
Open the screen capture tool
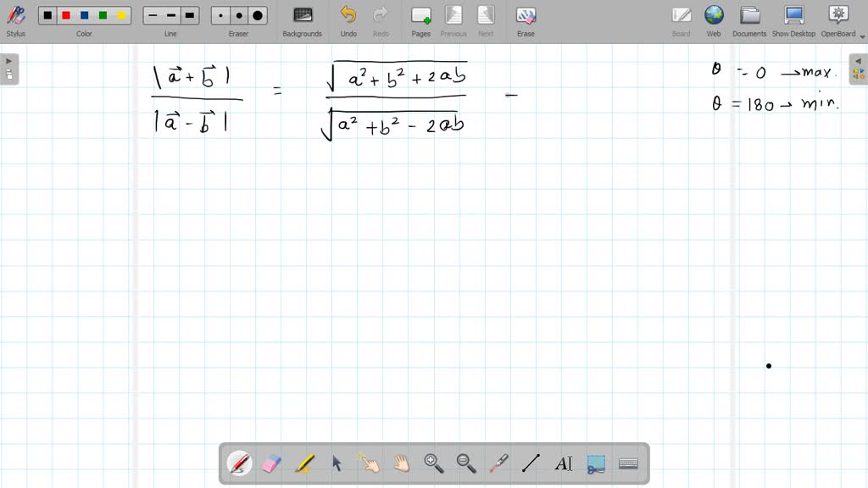click(595, 463)
